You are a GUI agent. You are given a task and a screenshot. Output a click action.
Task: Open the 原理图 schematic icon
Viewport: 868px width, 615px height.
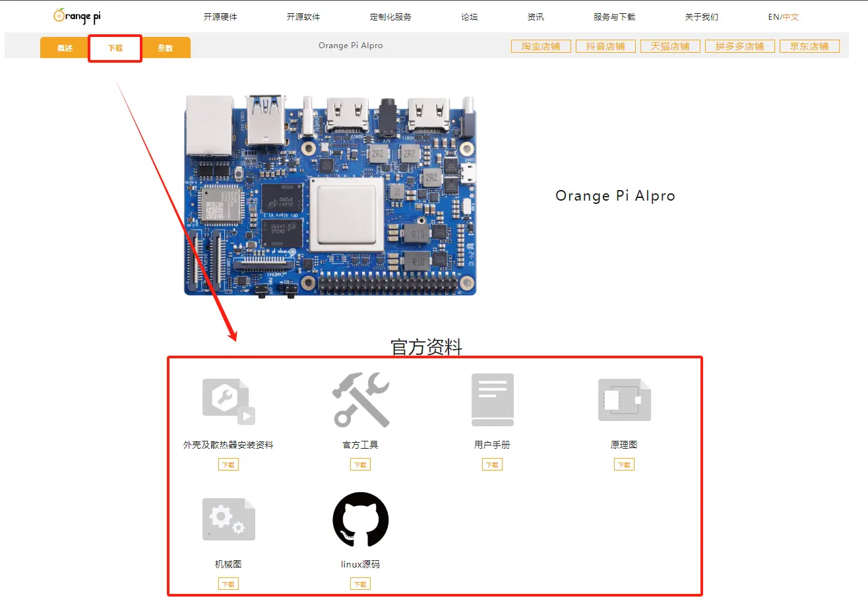pos(624,400)
